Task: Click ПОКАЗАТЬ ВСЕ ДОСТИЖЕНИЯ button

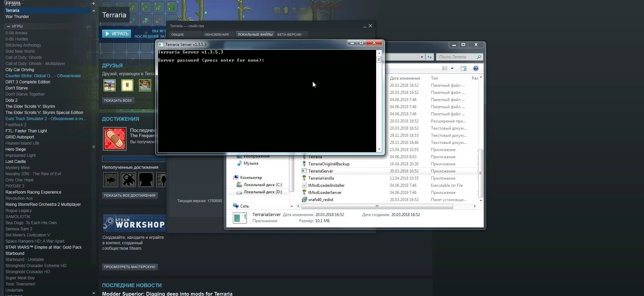Action: 130,195
